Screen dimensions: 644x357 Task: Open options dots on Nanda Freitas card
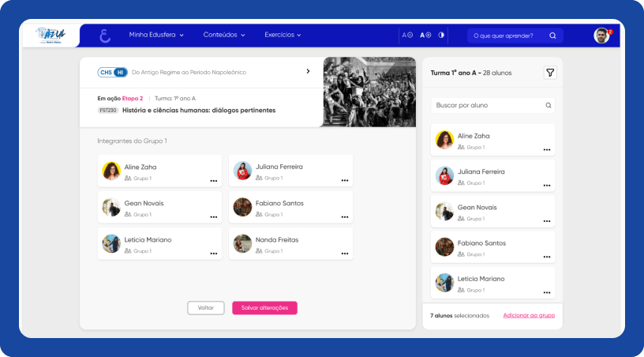[x=344, y=254]
